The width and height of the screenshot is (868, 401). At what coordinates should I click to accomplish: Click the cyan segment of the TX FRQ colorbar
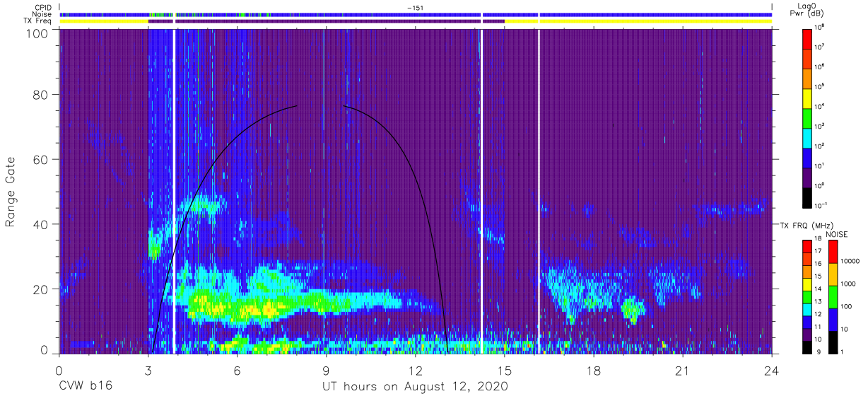tap(807, 309)
